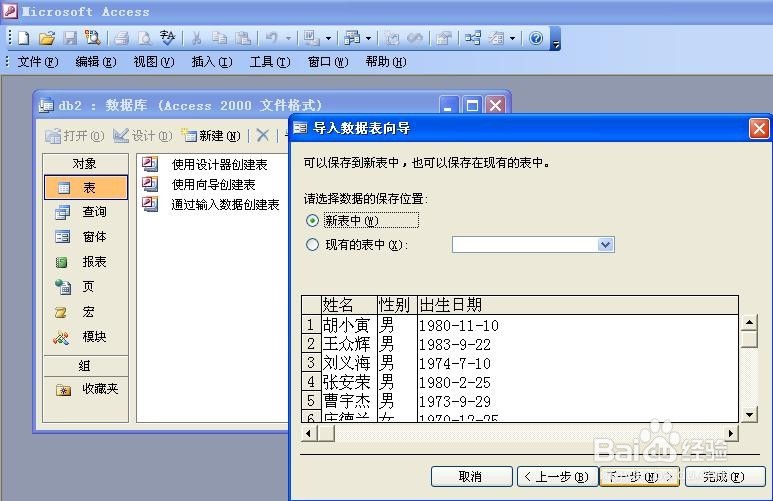Click the File Search toolbar icon
The width and height of the screenshot is (773, 501).
coord(92,38)
